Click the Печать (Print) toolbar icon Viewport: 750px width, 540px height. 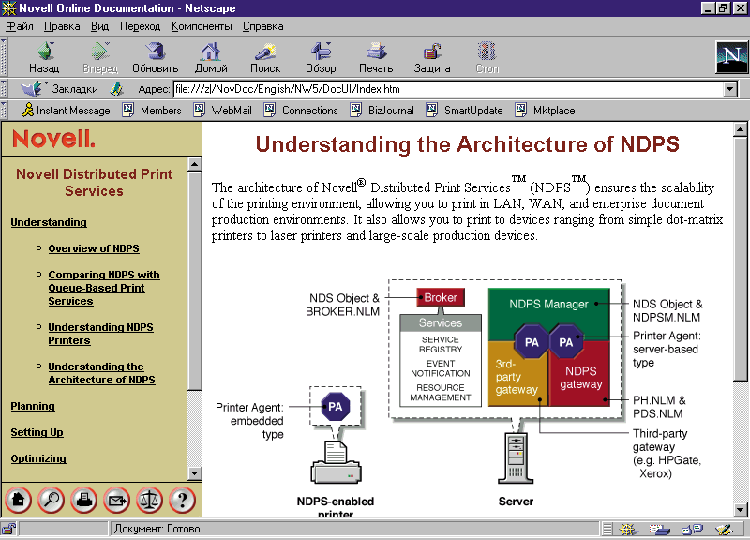(x=376, y=57)
